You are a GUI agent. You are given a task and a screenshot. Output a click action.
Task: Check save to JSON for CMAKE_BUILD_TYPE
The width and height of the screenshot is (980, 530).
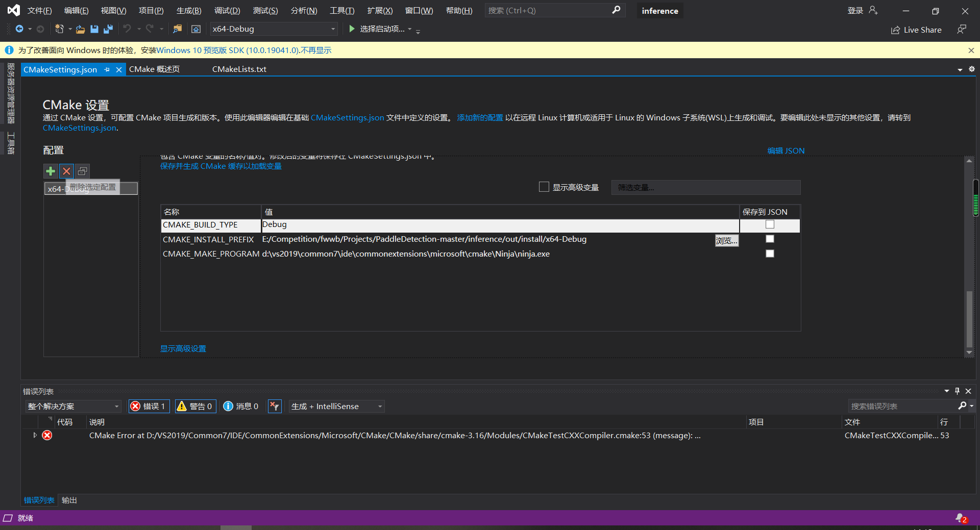[x=770, y=224]
